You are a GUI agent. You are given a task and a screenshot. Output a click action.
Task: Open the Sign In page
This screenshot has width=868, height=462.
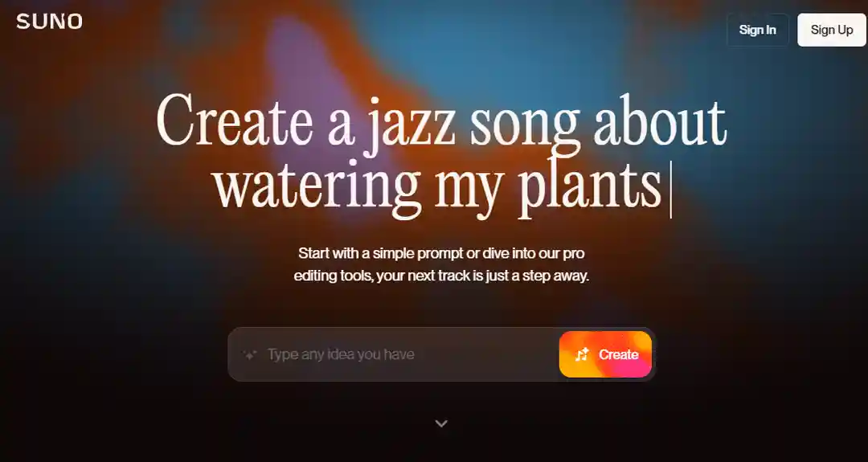pyautogui.click(x=757, y=30)
